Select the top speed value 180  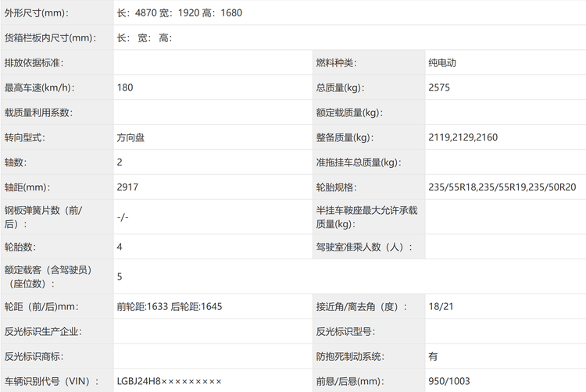(125, 87)
